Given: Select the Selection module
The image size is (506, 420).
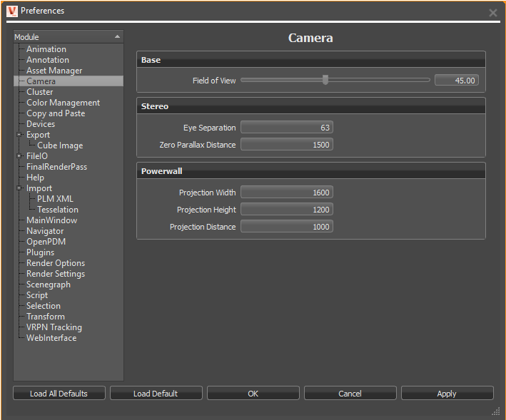Looking at the screenshot, I should pyautogui.click(x=44, y=306).
